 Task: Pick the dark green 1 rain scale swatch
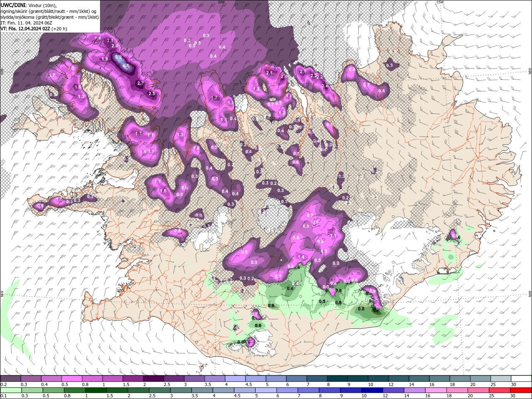click(95, 390)
